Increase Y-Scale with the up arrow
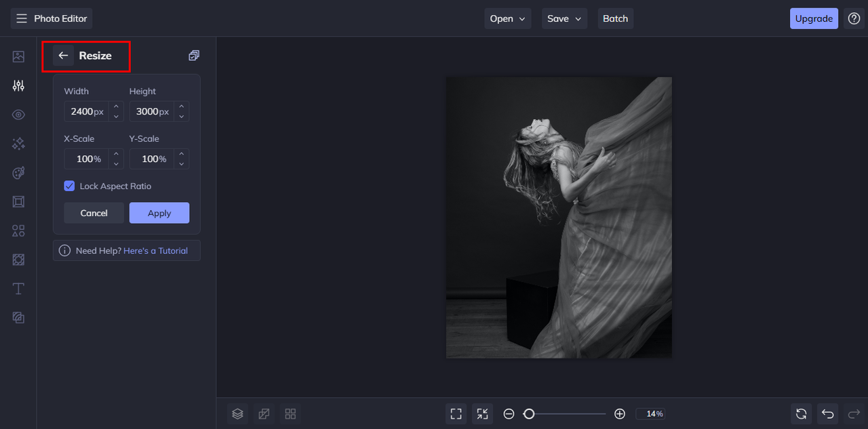The height and width of the screenshot is (429, 868). (x=181, y=154)
